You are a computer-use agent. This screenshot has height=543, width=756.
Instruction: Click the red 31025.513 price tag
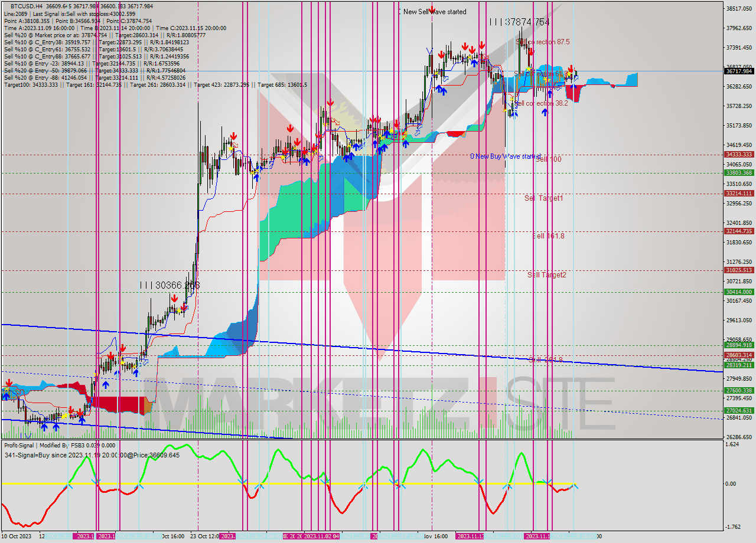click(x=739, y=270)
